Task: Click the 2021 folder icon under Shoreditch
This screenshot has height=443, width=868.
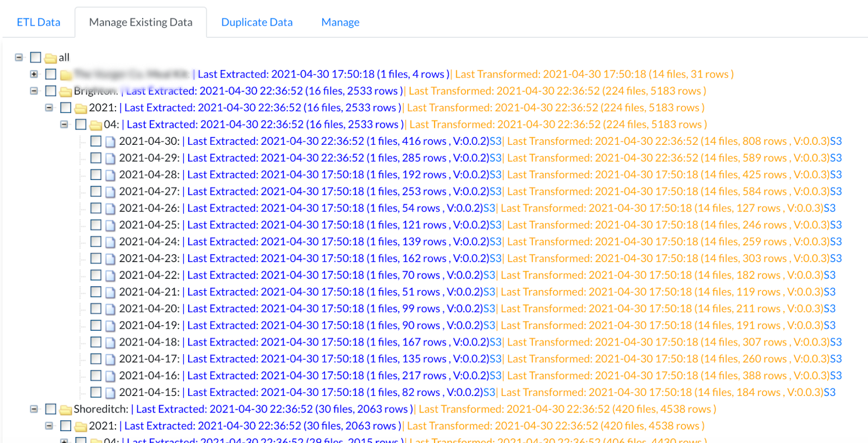Action: click(81, 426)
